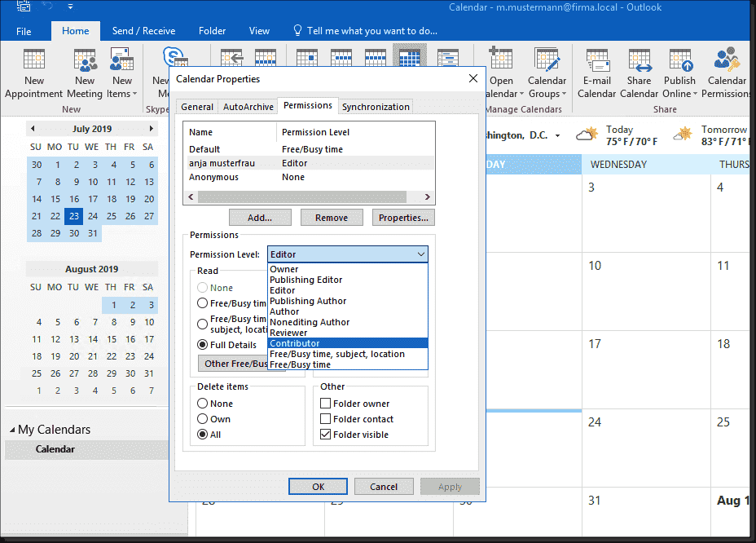Click the Open Calendar icon
This screenshot has width=756, height=543.
(501, 60)
